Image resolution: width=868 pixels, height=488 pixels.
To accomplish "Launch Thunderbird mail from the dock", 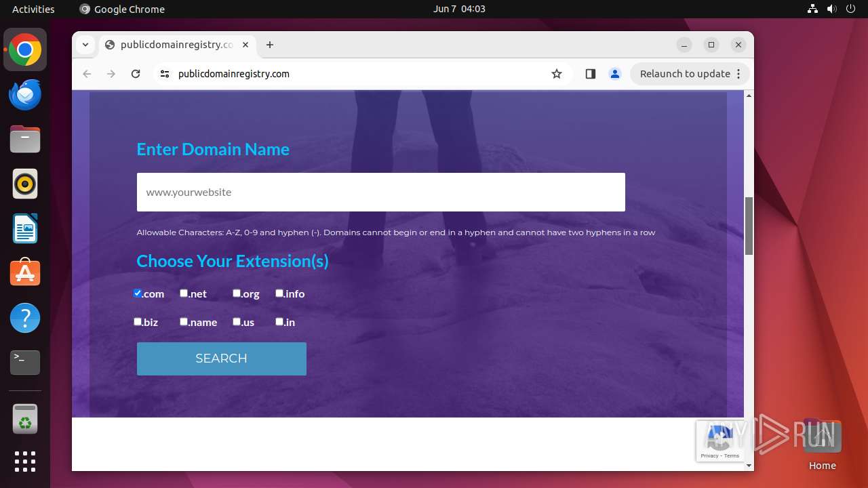I will click(25, 94).
